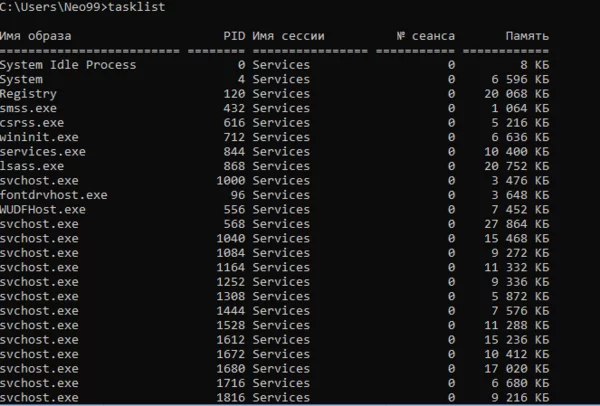Click PID 1816 in the last row
Screen dimensions: 600x406
pos(231,398)
